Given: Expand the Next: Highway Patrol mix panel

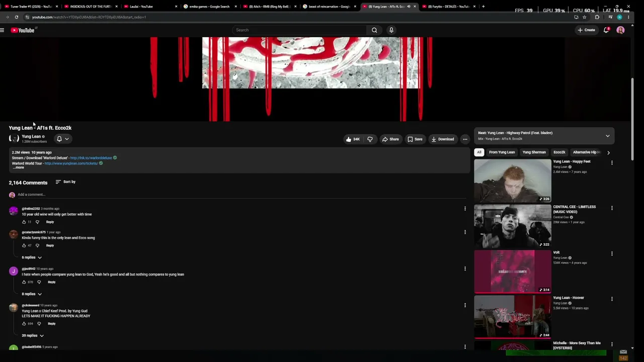Looking at the screenshot, I should pyautogui.click(x=607, y=136).
